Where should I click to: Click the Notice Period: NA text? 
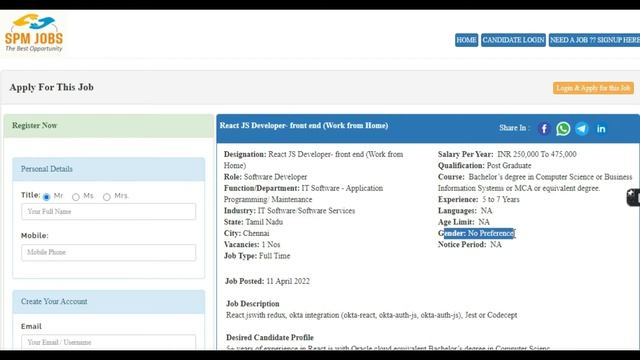[x=470, y=244]
